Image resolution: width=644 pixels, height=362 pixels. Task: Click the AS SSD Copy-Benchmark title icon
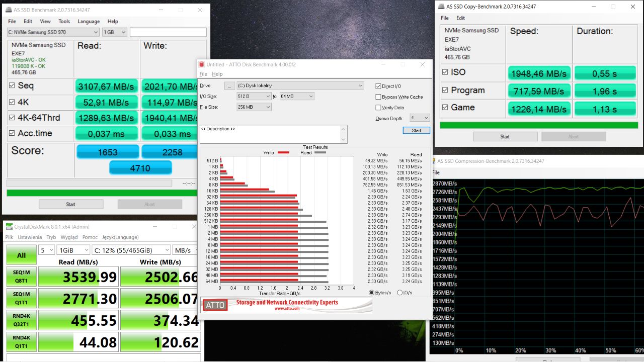(442, 7)
